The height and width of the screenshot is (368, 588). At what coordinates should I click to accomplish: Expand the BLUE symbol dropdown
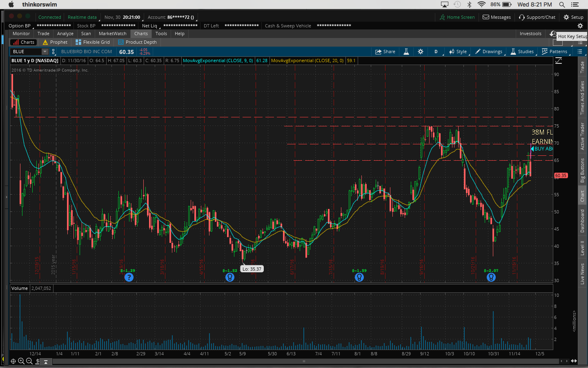45,52
